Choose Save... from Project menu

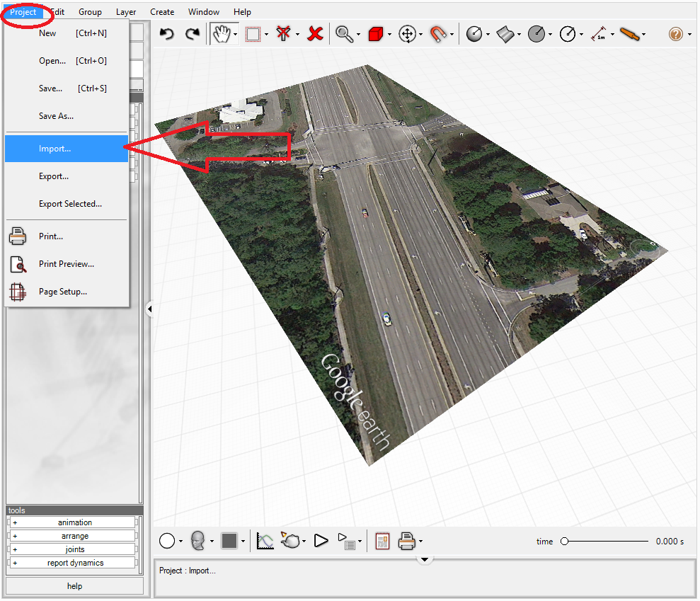pyautogui.click(x=67, y=88)
